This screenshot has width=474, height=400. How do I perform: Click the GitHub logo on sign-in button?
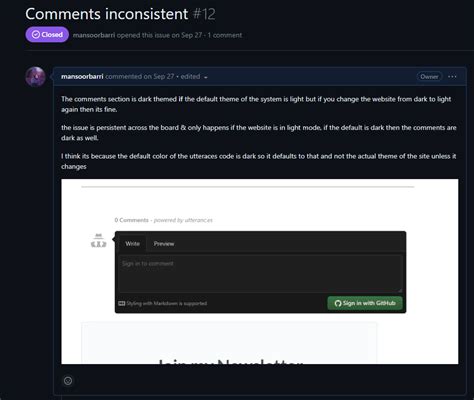pos(338,303)
